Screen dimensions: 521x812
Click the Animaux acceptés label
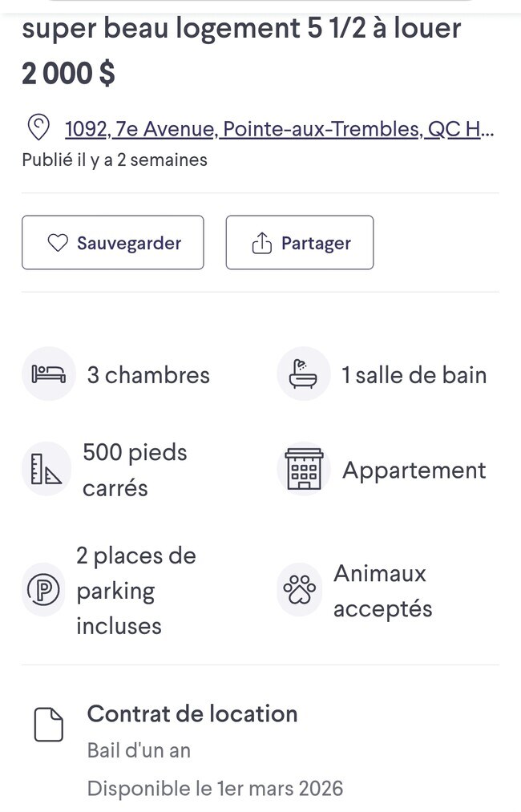[x=383, y=590]
